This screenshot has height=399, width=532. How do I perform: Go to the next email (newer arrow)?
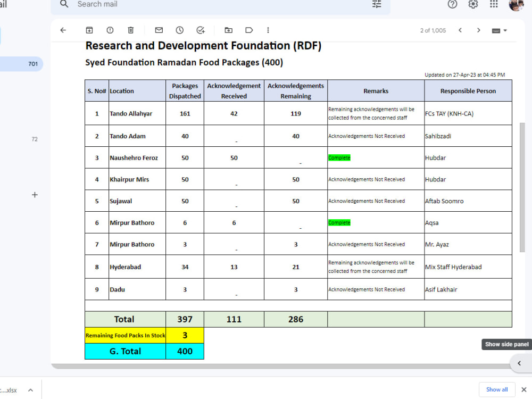(460, 30)
